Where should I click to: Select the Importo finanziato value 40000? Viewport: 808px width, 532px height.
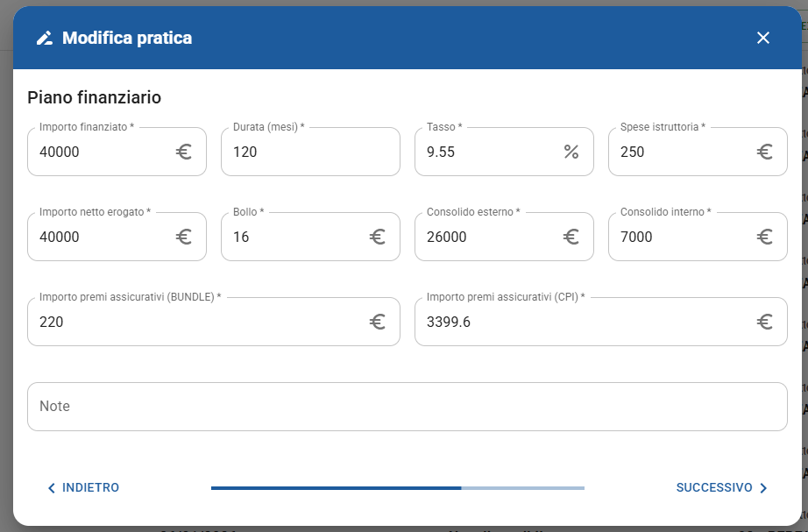[60, 153]
